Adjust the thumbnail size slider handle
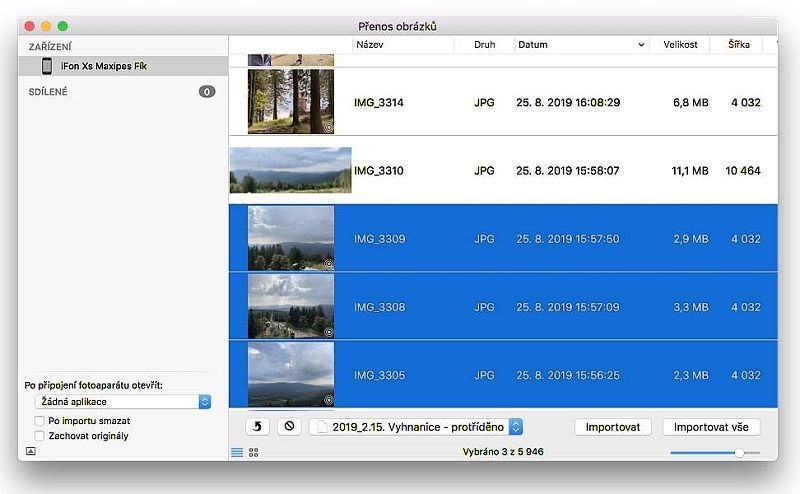 [x=739, y=453]
